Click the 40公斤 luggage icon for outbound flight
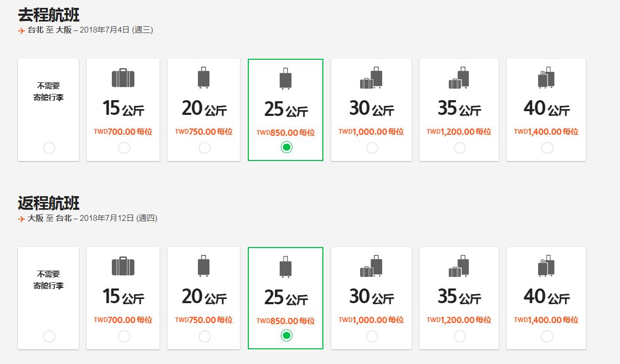 pos(546,78)
